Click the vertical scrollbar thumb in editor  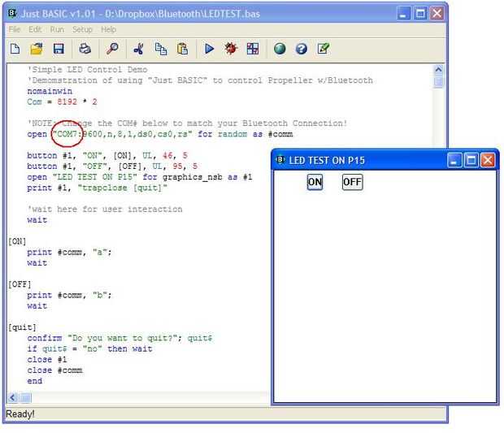pos(438,81)
